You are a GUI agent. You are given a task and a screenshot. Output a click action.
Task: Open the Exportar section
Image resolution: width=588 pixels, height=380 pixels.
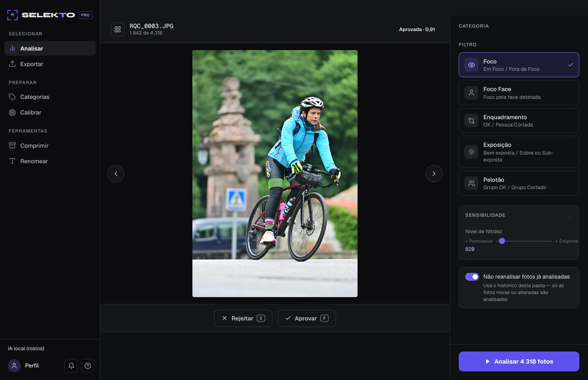pyautogui.click(x=50, y=64)
